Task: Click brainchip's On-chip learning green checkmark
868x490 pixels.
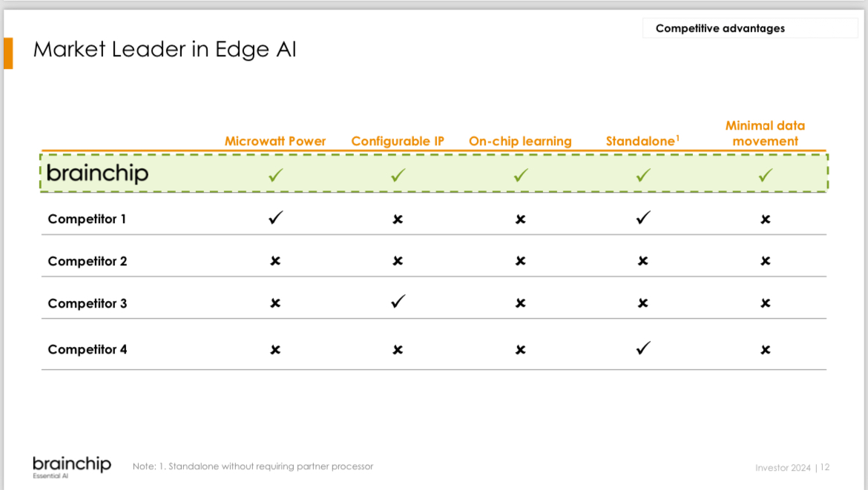Action: point(520,175)
